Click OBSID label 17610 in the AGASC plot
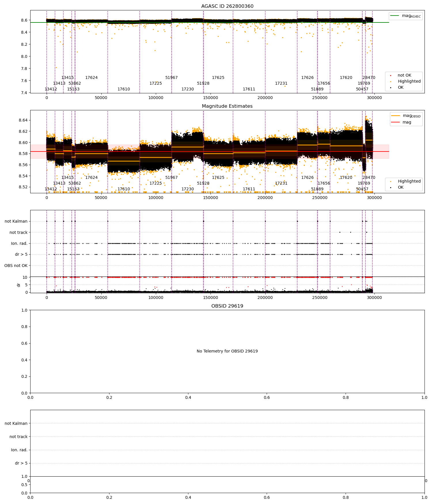This screenshot has height=504, width=432. point(124,89)
